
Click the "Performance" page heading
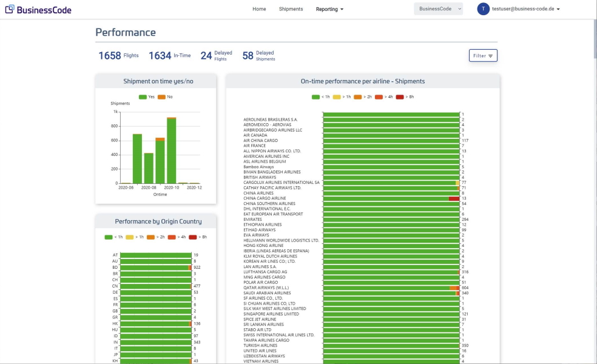[x=125, y=32]
